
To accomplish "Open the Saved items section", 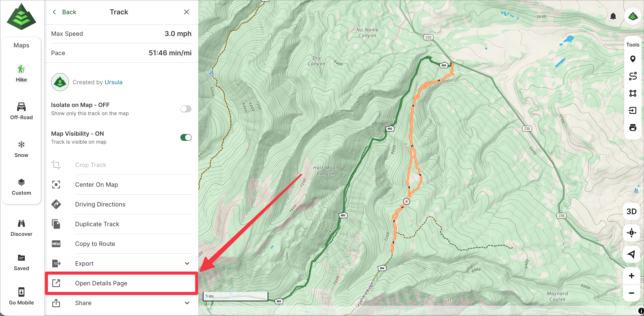I will tap(21, 262).
